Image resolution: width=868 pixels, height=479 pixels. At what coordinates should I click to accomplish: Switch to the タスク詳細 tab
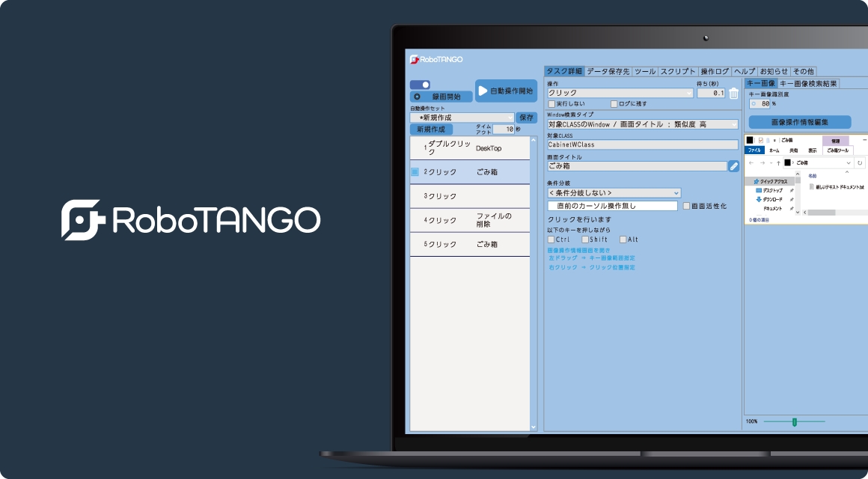tap(564, 71)
